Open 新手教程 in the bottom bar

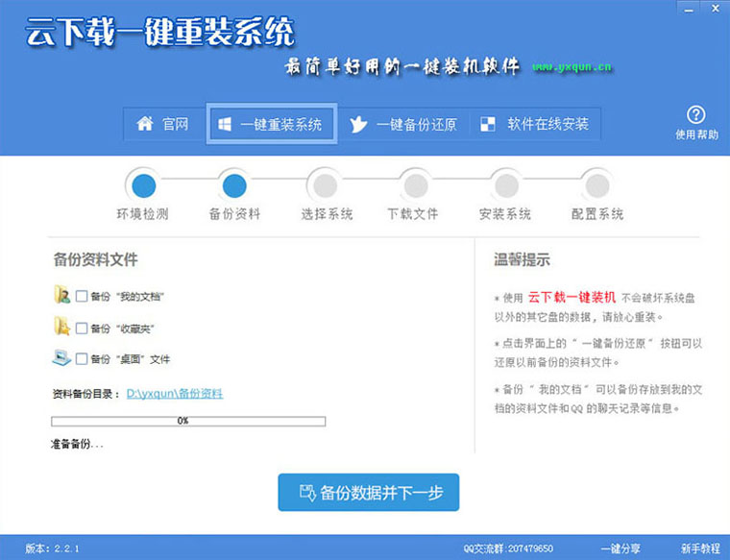tap(699, 548)
